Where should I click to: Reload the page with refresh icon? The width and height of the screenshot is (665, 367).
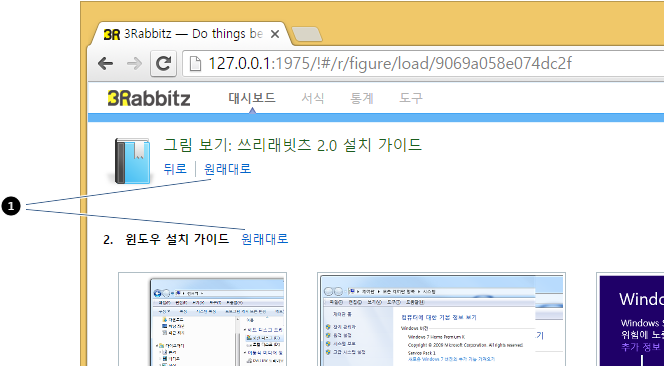pos(163,64)
